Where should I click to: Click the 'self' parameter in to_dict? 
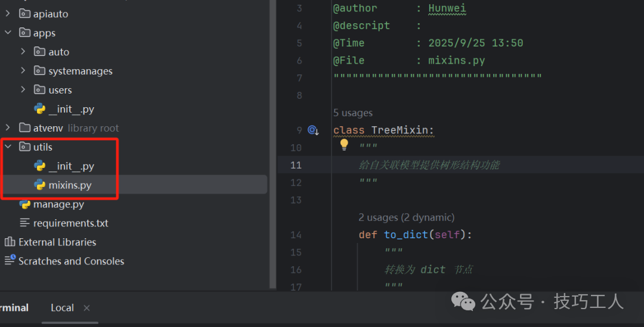coord(447,235)
